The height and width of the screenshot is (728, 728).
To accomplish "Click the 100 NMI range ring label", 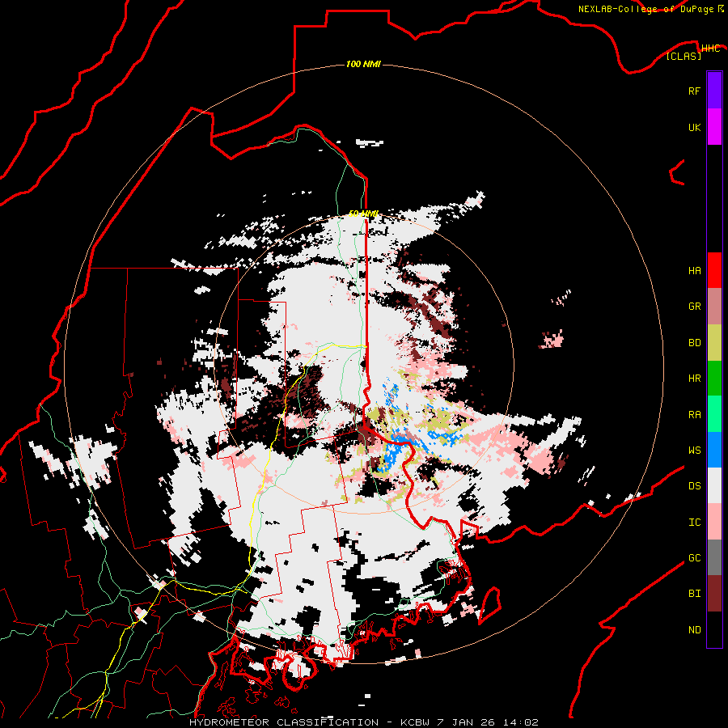I will tap(363, 64).
